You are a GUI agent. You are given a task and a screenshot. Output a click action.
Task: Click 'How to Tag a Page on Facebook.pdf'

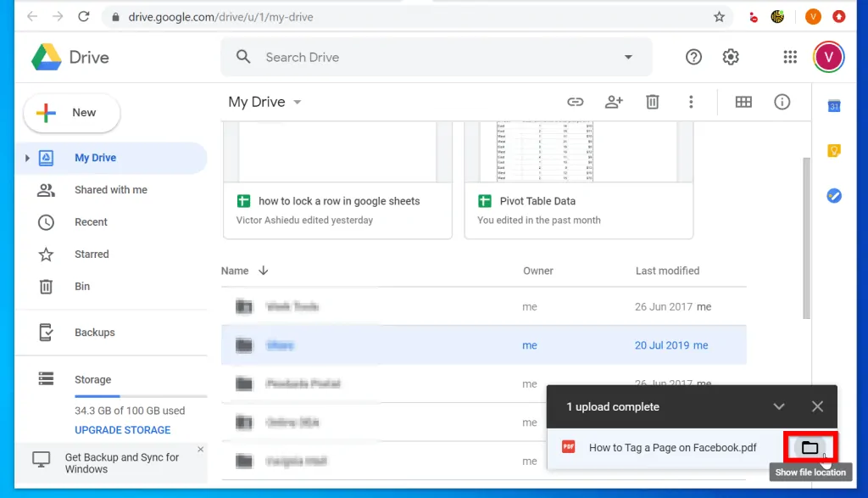[672, 448]
